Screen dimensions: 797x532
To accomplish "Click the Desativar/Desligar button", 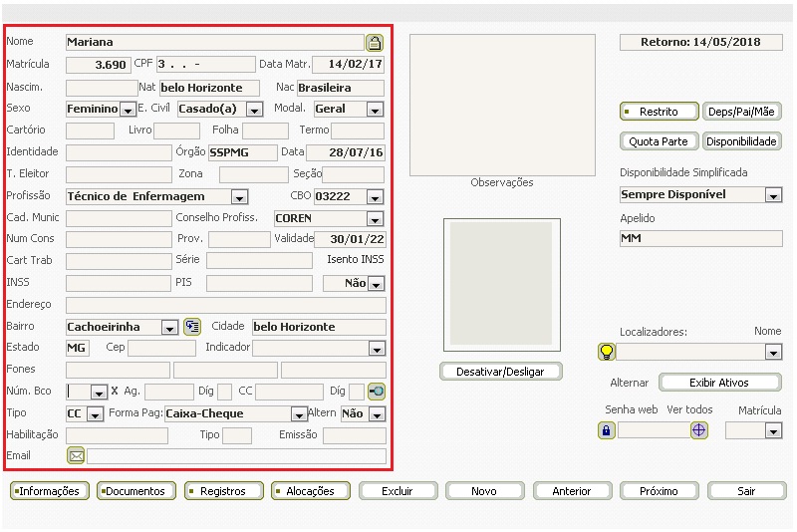I will 501,372.
